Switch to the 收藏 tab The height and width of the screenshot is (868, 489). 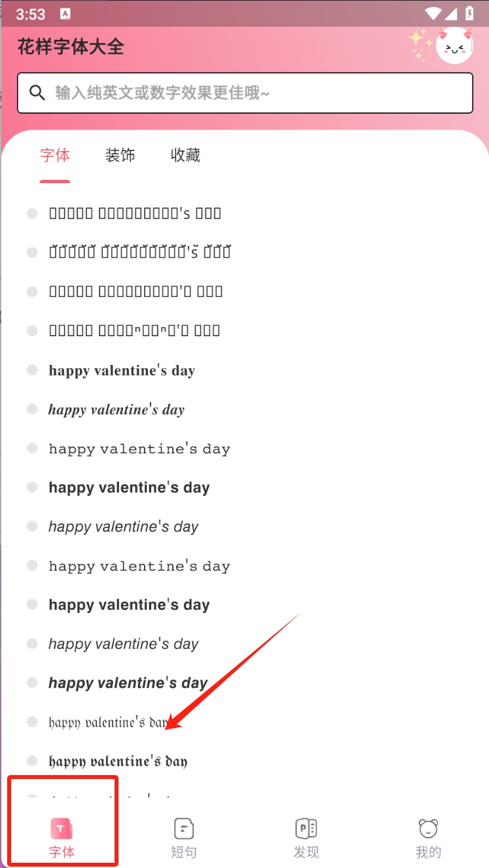tap(185, 155)
